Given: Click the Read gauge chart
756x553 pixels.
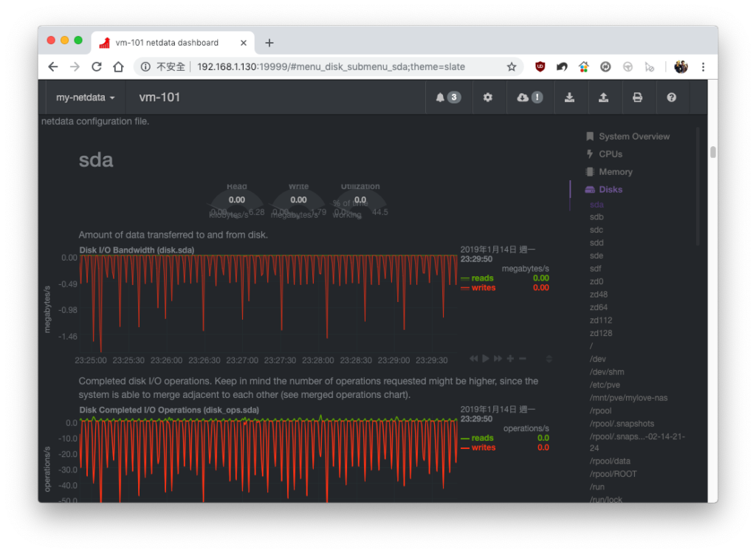Looking at the screenshot, I should click(x=237, y=201).
